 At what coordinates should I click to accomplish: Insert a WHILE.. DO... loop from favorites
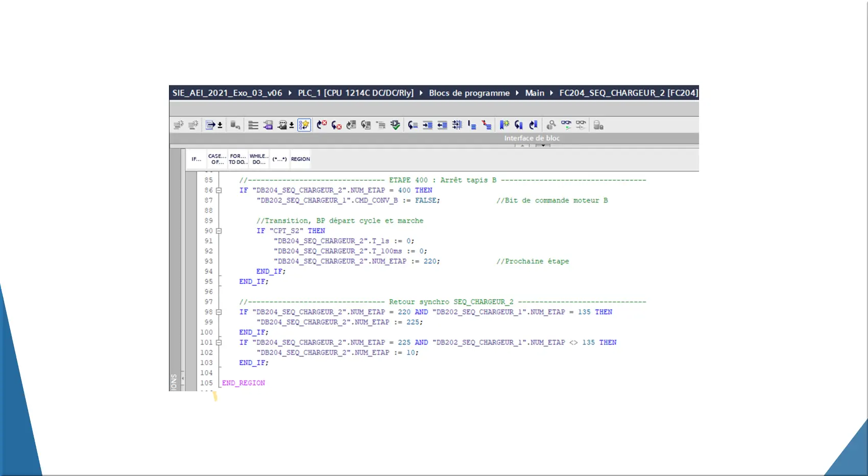coord(259,159)
